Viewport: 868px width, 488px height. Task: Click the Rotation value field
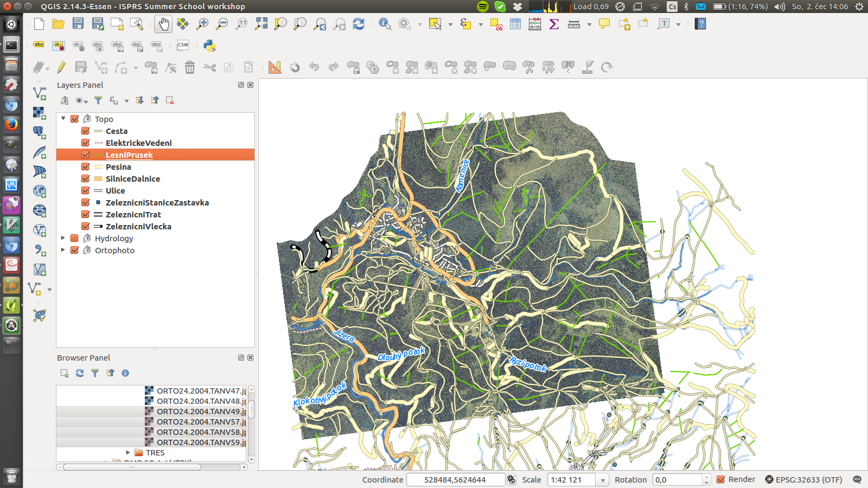click(678, 480)
